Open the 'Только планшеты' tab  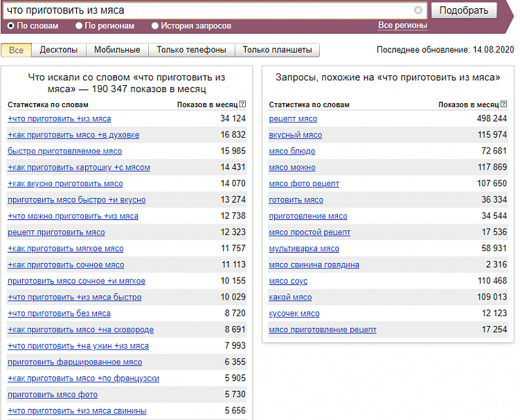pos(277,50)
